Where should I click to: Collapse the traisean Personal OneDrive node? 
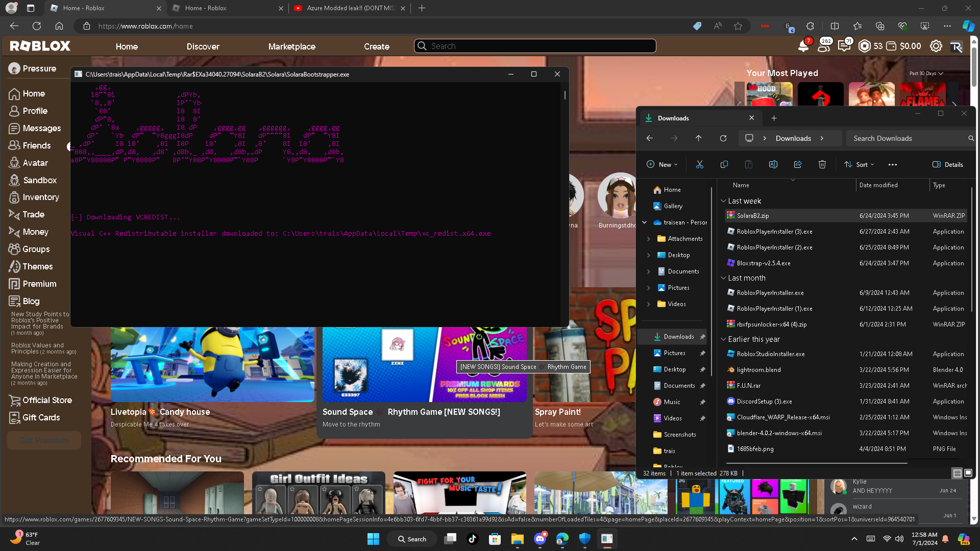644,222
